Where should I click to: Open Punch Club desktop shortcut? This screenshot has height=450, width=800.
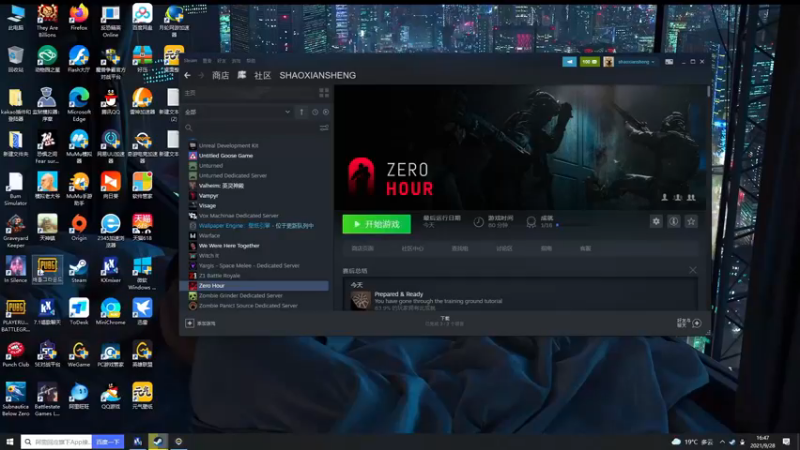point(15,354)
